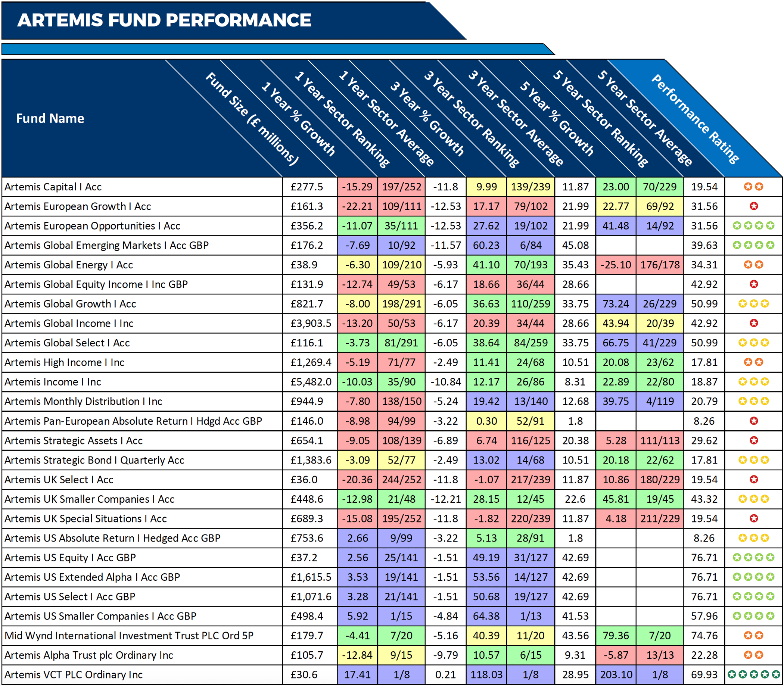Click Artemis Global Energy I Acc name
784x686 pixels.
pyautogui.click(x=69, y=265)
